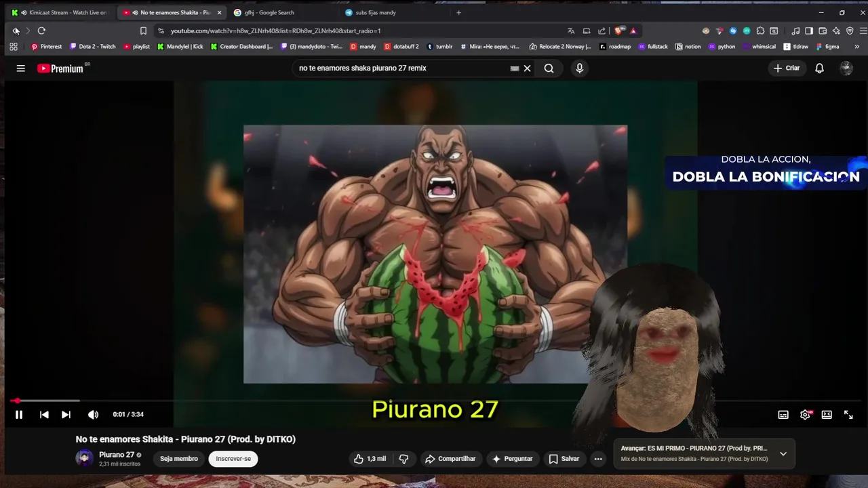The image size is (868, 488).
Task: Click the Criar create button
Action: [787, 68]
